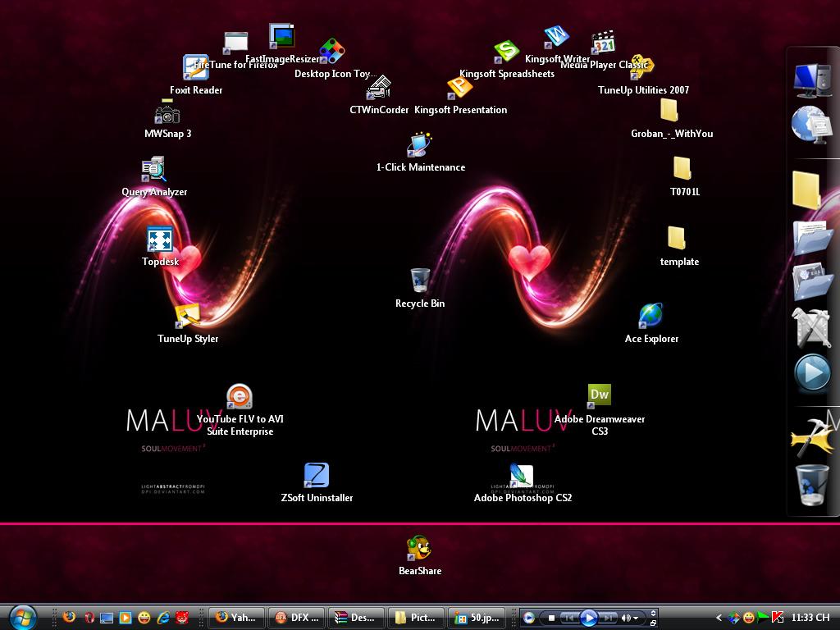Open My Computer from the right sidebar dock

(811, 80)
